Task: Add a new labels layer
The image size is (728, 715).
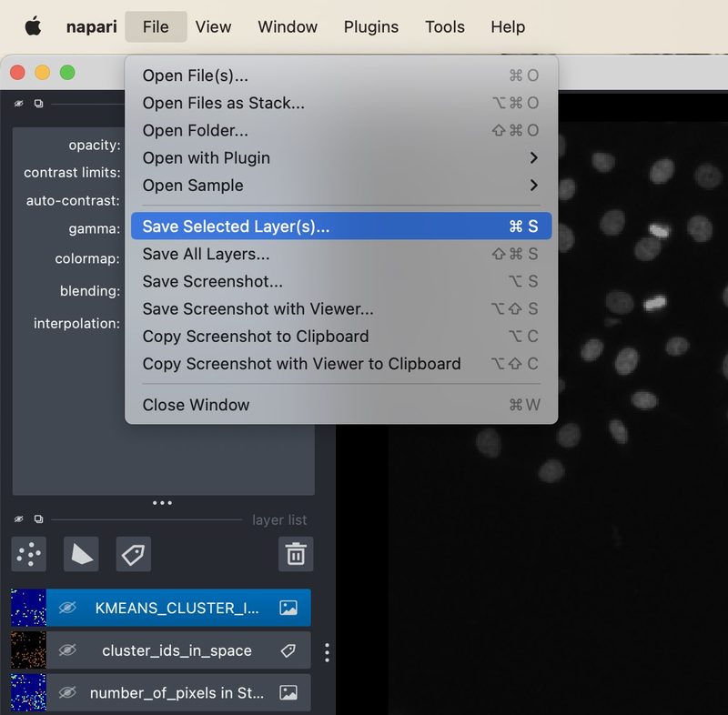Action: pos(133,554)
